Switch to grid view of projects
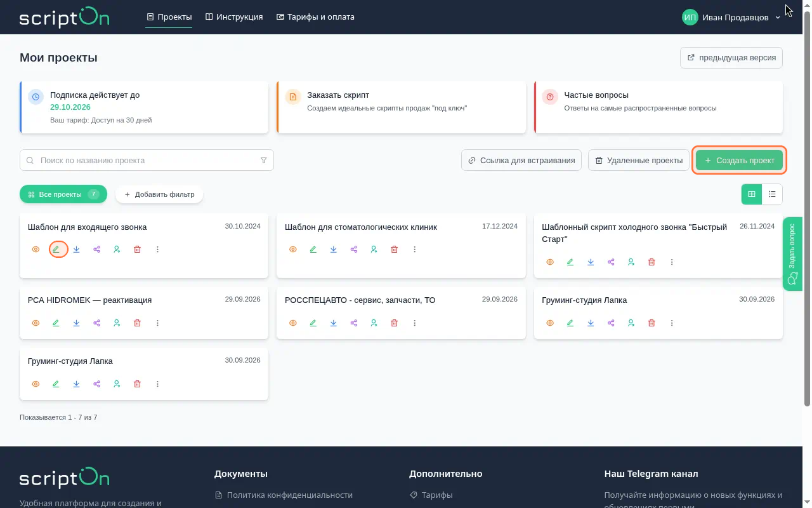Image resolution: width=812 pixels, height=508 pixels. tap(752, 194)
